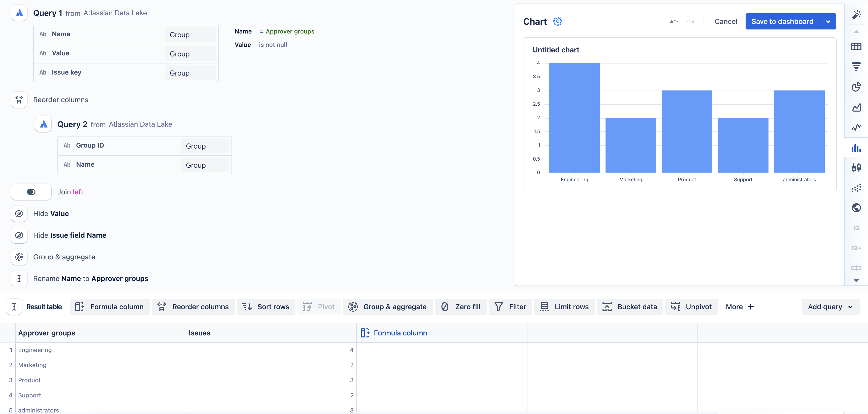Choose the area chart type icon
The width and height of the screenshot is (868, 414).
[x=856, y=108]
